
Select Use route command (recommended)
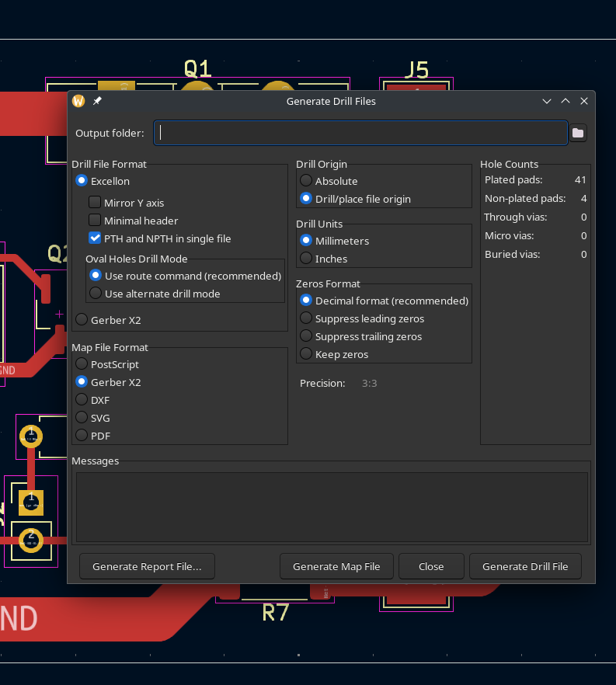186,276
